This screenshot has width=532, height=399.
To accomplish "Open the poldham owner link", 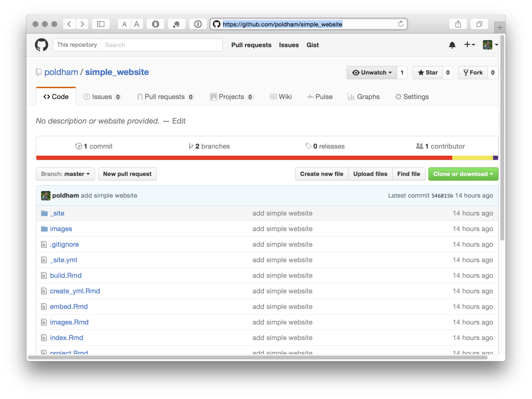I will 61,72.
